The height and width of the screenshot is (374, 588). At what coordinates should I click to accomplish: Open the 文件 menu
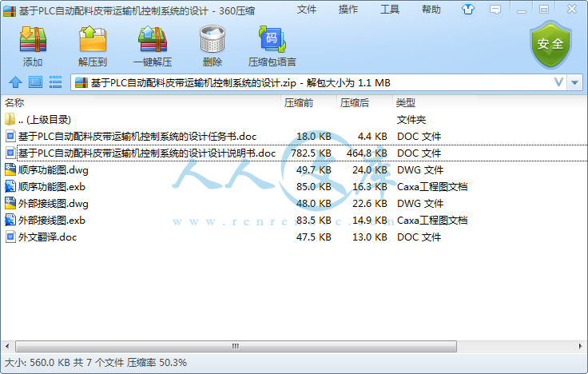[x=306, y=10]
